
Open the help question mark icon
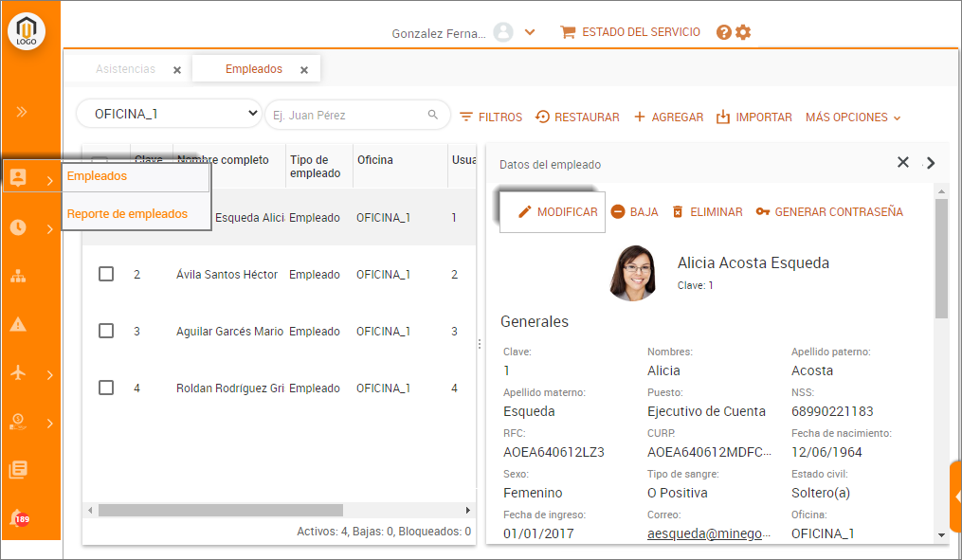pos(724,32)
